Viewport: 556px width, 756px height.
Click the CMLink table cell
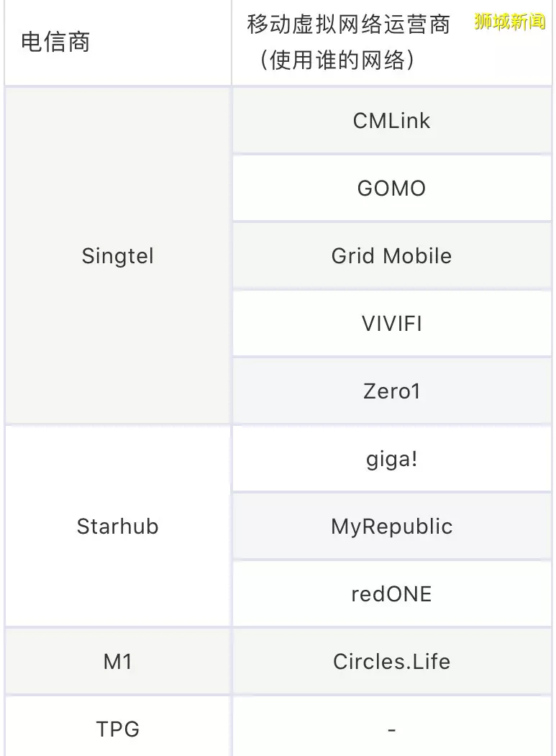coord(391,121)
